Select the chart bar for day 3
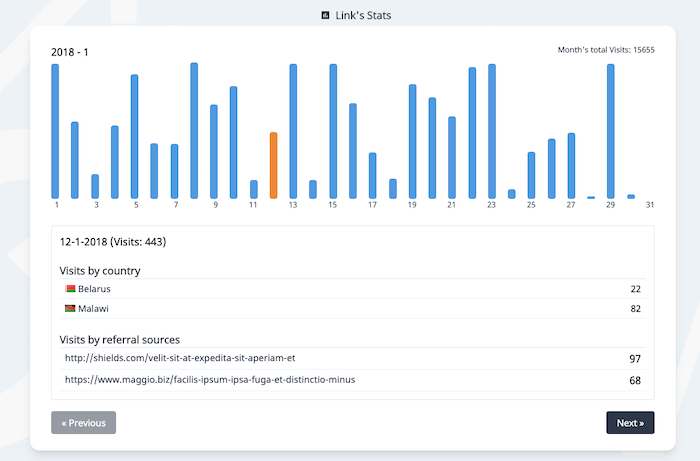Viewport: 700px width, 461px height. (95, 187)
